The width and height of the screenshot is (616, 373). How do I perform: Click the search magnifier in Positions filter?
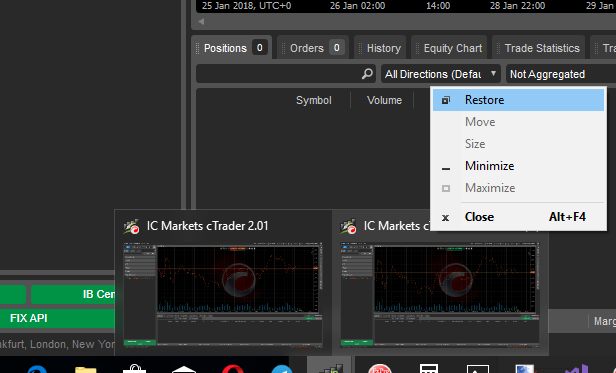click(x=367, y=73)
